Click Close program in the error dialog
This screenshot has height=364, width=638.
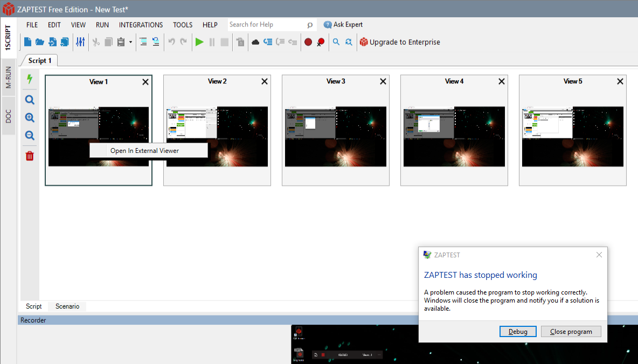tap(571, 332)
